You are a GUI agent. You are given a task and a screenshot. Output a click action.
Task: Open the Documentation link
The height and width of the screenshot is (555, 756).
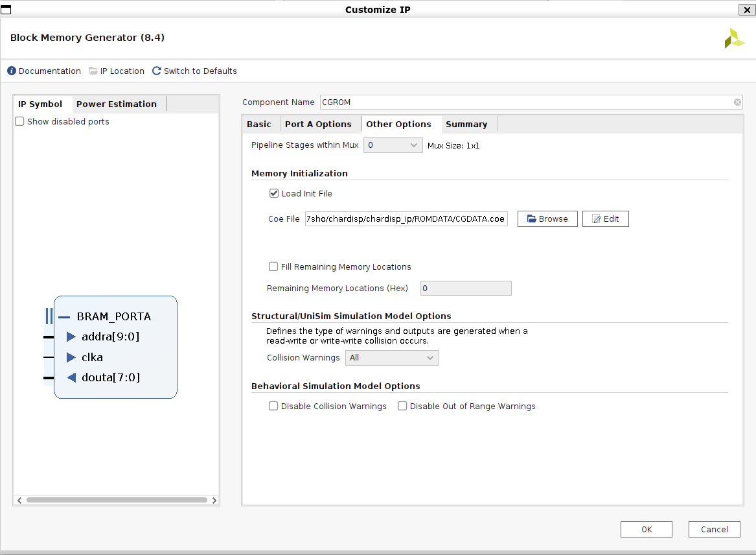[50, 71]
